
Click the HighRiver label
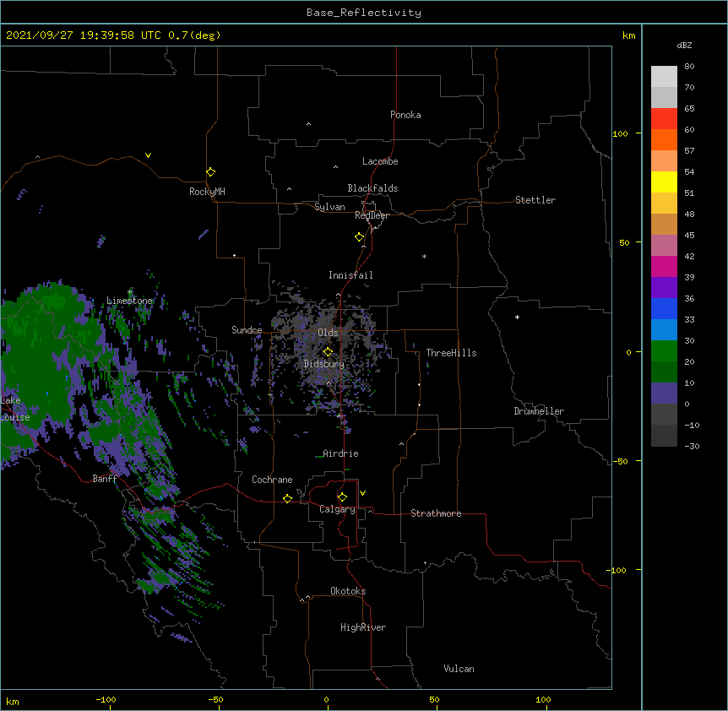click(363, 627)
